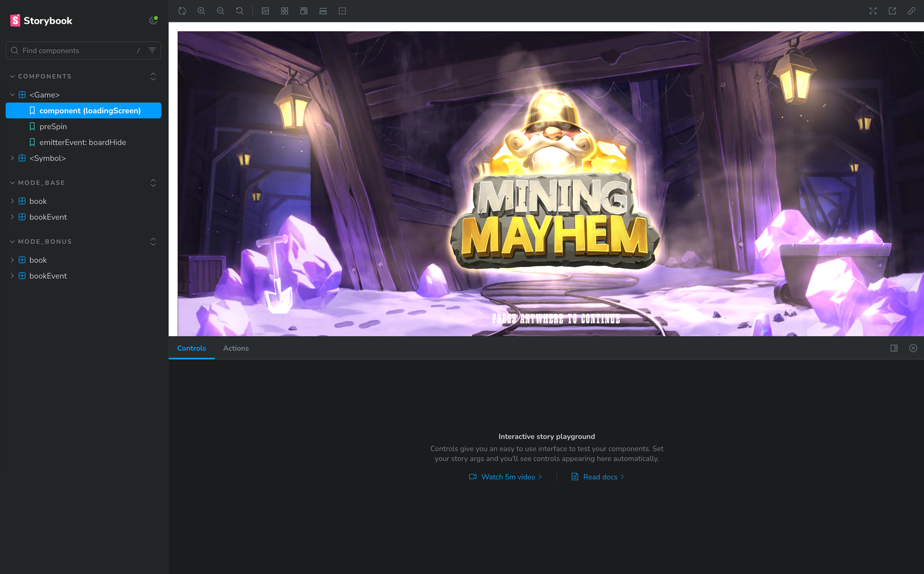Switch to the Controls tab
Image resolution: width=924 pixels, height=574 pixels.
point(192,348)
